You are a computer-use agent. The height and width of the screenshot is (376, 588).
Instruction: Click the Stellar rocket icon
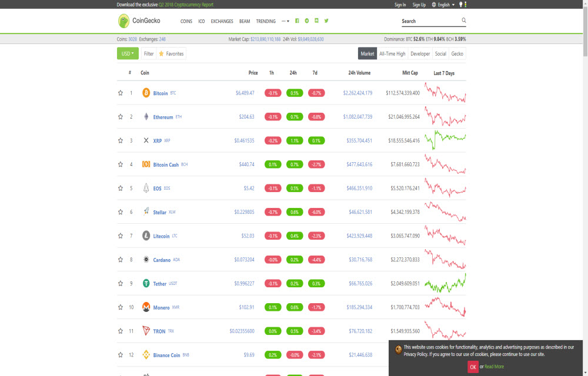(x=146, y=211)
